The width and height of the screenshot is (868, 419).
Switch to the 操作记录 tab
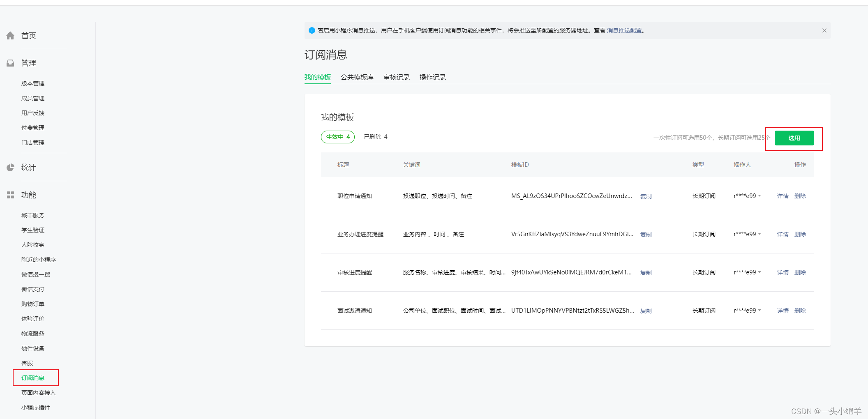pyautogui.click(x=433, y=77)
